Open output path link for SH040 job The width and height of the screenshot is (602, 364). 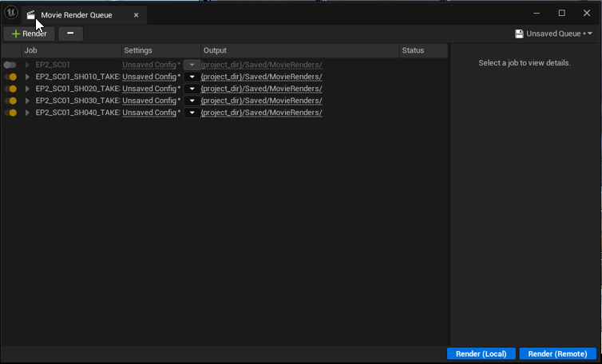pyautogui.click(x=262, y=113)
